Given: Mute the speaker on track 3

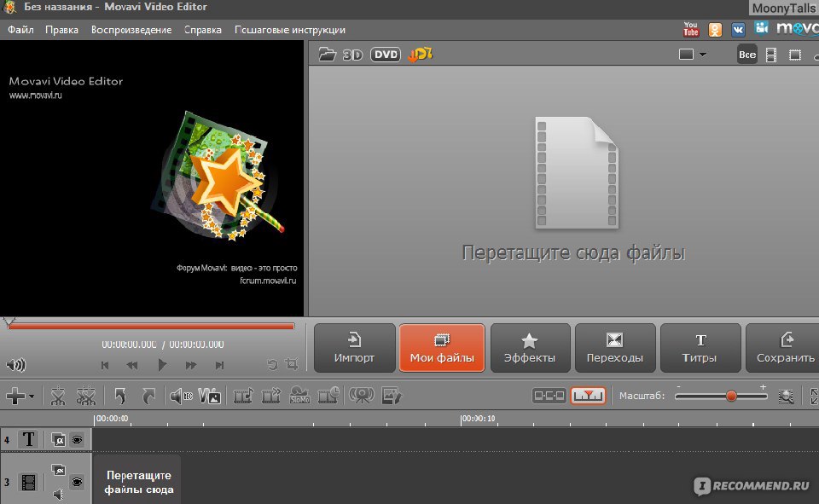Looking at the screenshot, I should coord(59,494).
